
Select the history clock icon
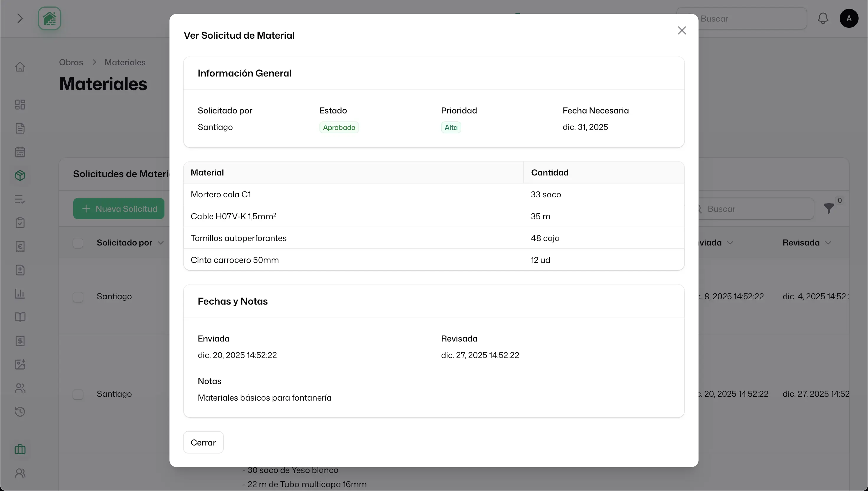[x=20, y=411]
